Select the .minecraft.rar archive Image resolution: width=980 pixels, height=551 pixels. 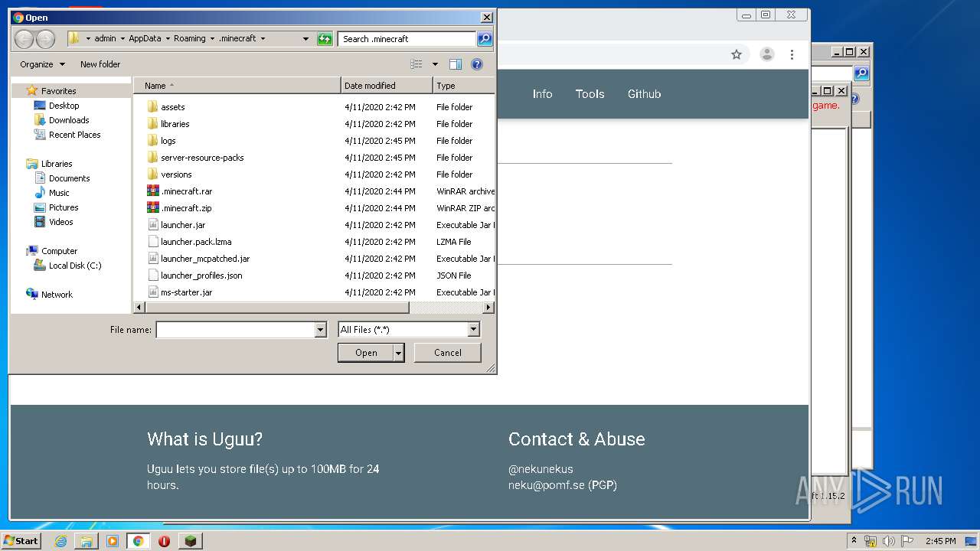[x=186, y=191]
